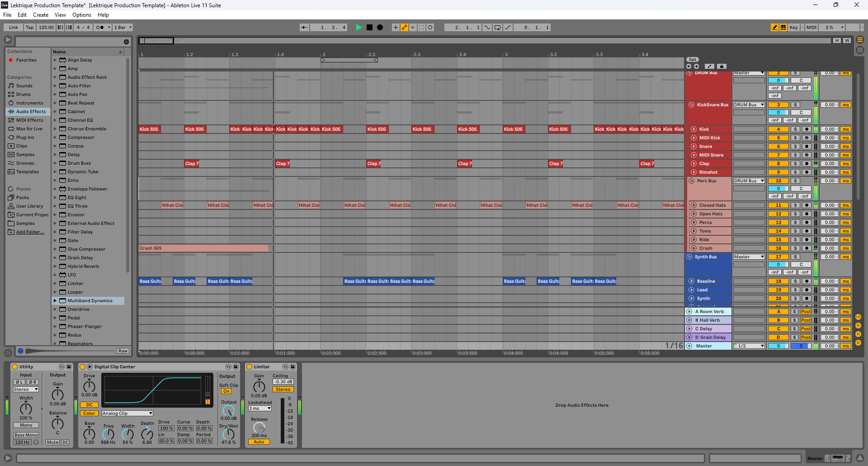Open the DRUM Bus output routing dropdown
This screenshot has width=868, height=466.
[x=749, y=72]
